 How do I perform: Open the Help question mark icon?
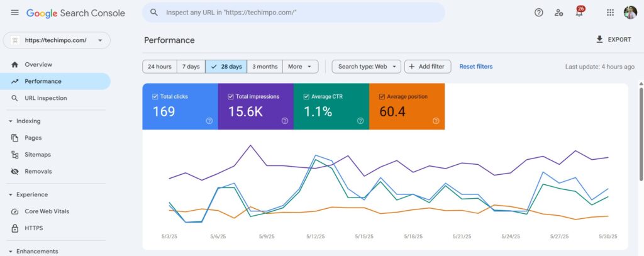(538, 13)
